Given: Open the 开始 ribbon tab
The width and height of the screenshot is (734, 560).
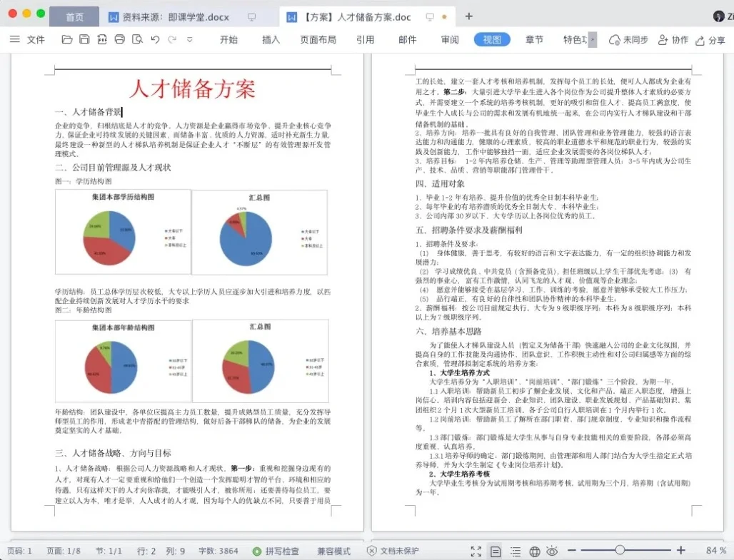Looking at the screenshot, I should [x=229, y=40].
